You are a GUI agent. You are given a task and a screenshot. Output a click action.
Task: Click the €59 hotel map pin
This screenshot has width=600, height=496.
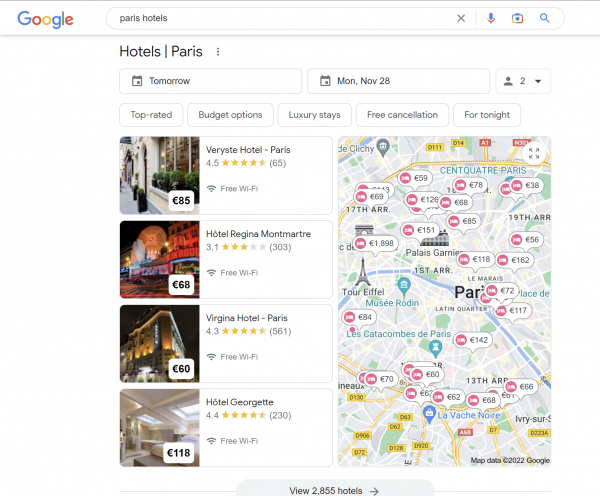point(415,178)
